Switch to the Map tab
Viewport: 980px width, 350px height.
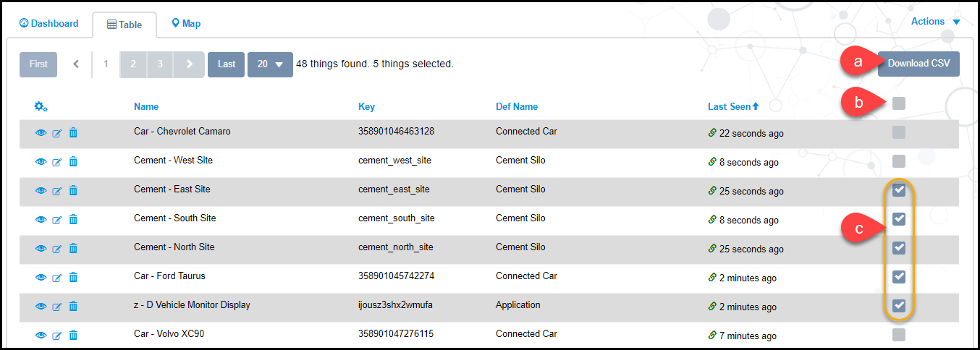click(x=186, y=24)
